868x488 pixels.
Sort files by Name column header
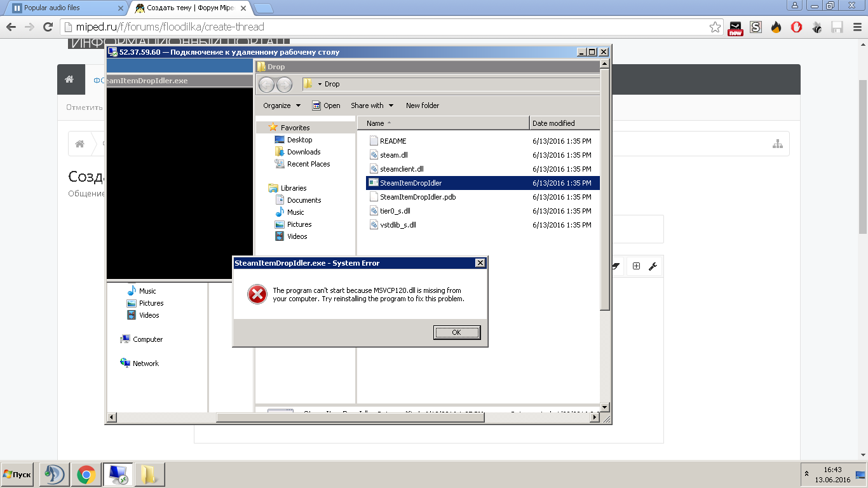(443, 123)
